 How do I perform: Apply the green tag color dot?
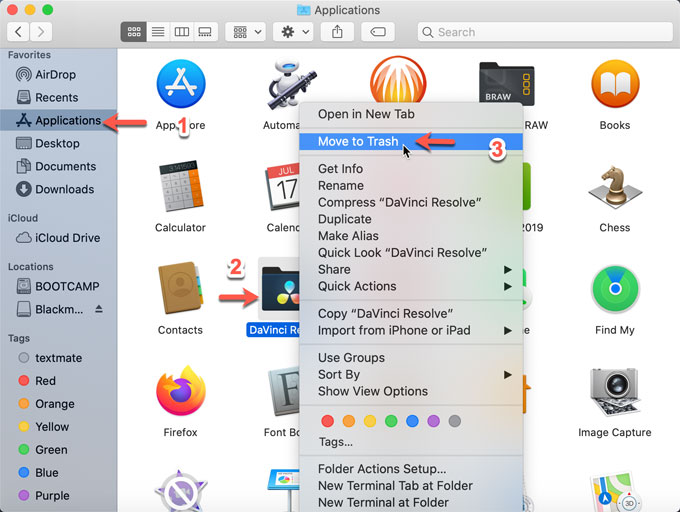(391, 421)
